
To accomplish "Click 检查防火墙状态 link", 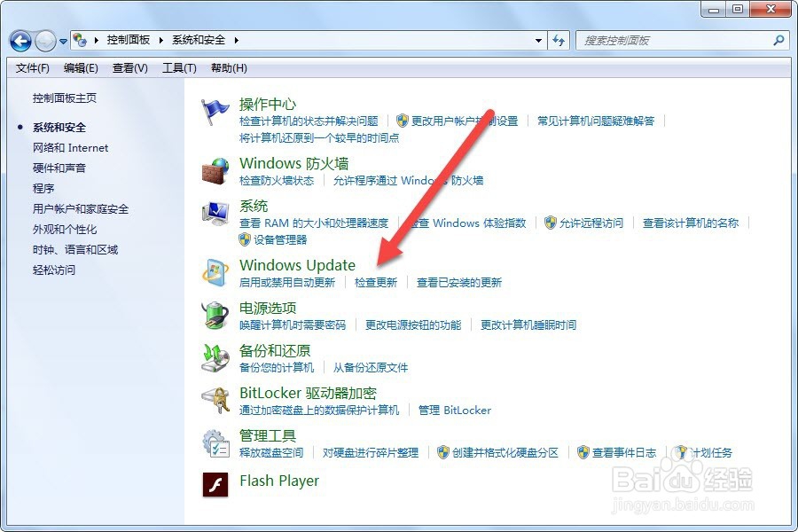I will click(x=277, y=180).
